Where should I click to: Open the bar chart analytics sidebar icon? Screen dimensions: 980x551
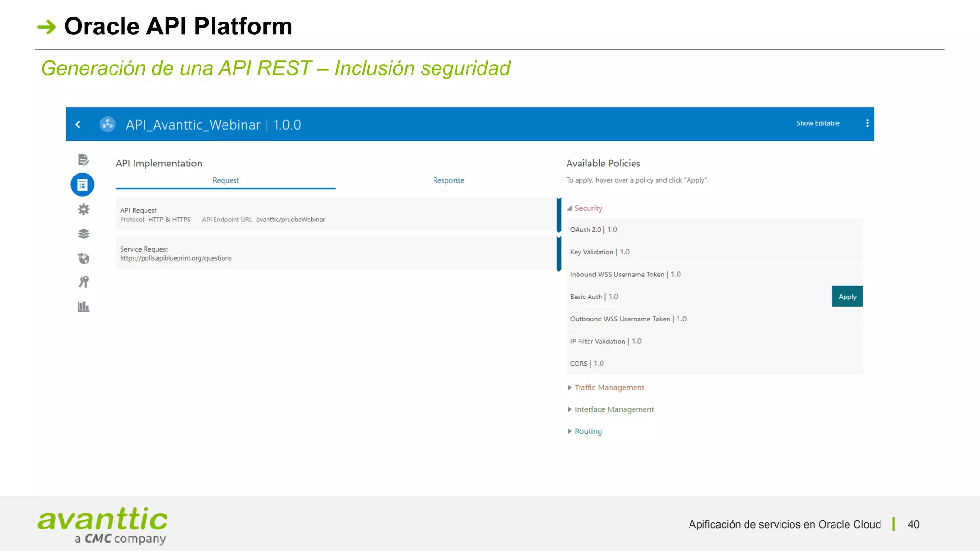(x=84, y=307)
